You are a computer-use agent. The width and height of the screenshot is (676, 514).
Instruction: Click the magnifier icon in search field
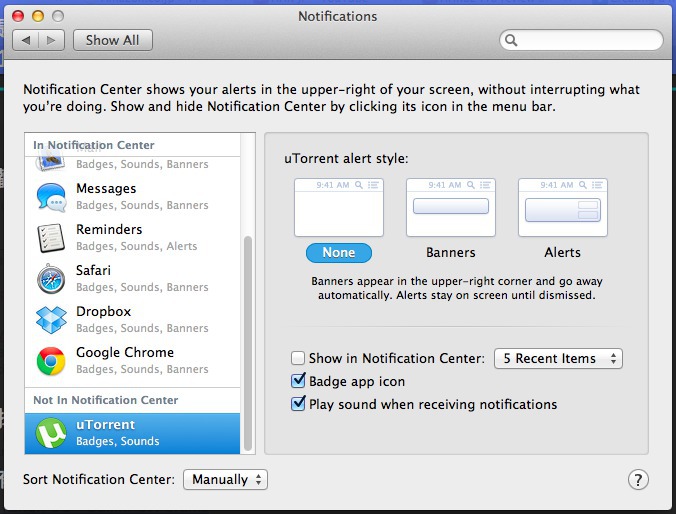(x=512, y=41)
